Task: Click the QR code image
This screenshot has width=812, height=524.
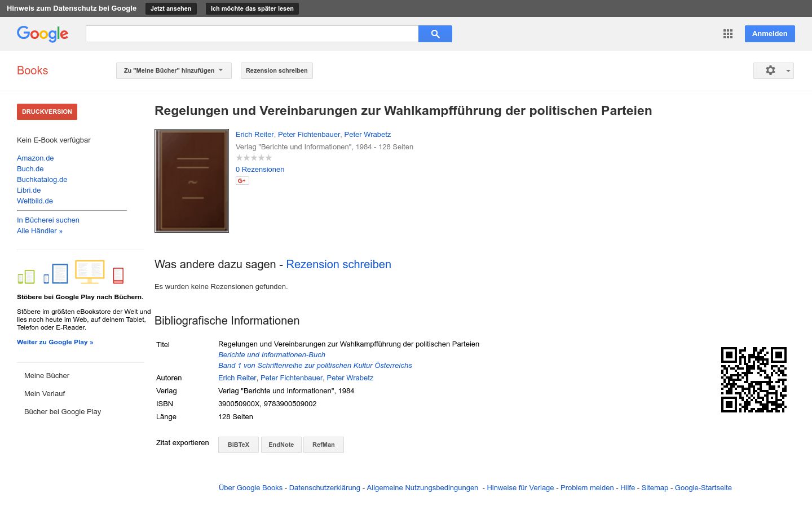Action: coord(754,380)
